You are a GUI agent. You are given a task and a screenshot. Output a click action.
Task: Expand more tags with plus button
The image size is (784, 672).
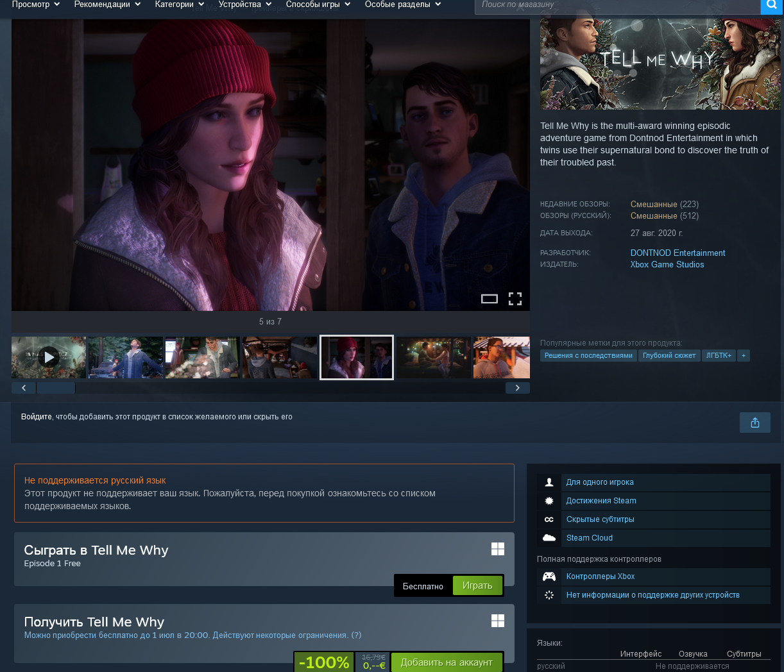tap(744, 355)
